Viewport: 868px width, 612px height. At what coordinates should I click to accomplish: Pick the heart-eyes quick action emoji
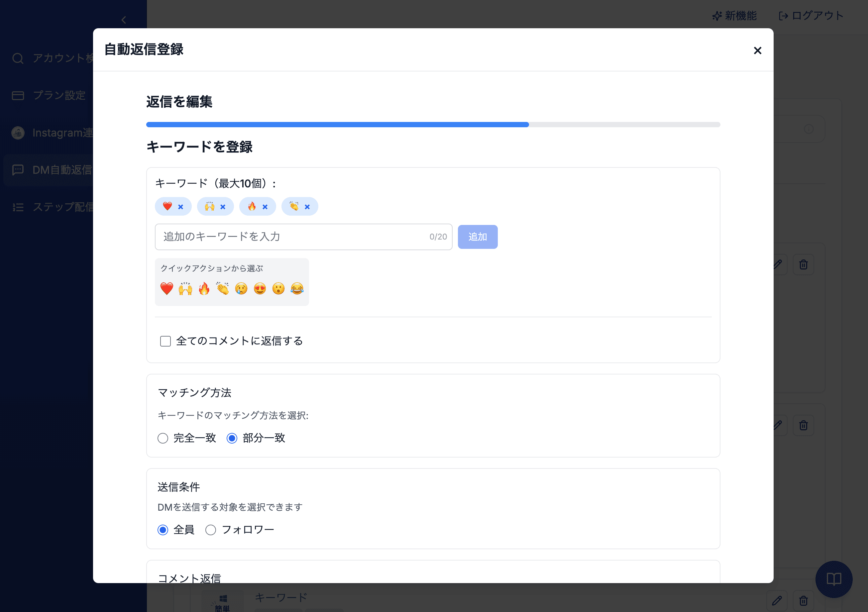pos(260,288)
